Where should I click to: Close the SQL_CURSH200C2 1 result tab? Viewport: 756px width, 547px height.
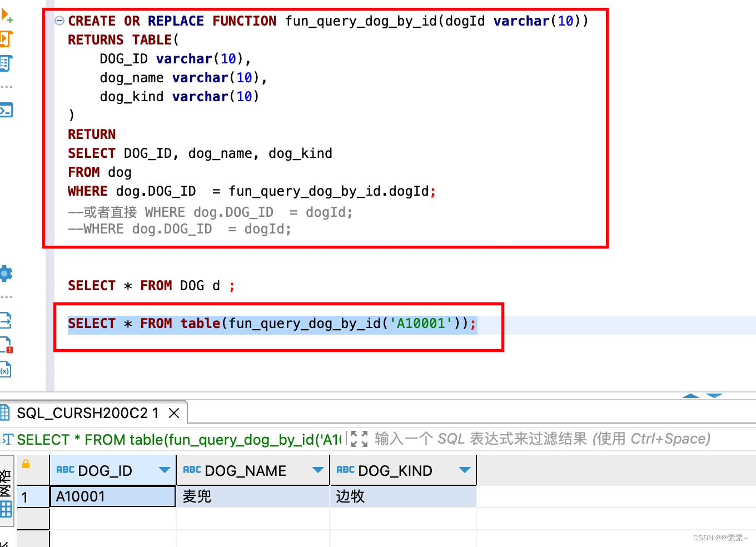(x=174, y=413)
